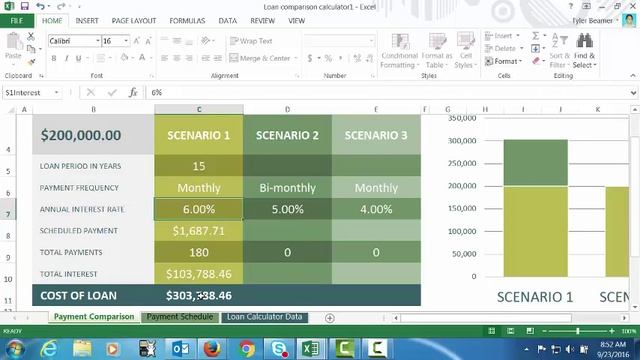
Task: Click the Insert Function fx icon
Action: [x=133, y=93]
